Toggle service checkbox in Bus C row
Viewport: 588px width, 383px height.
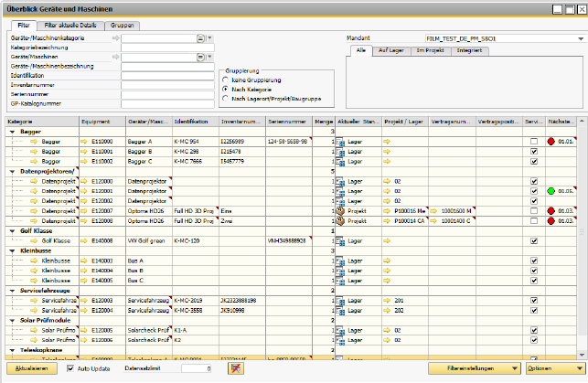(534, 281)
